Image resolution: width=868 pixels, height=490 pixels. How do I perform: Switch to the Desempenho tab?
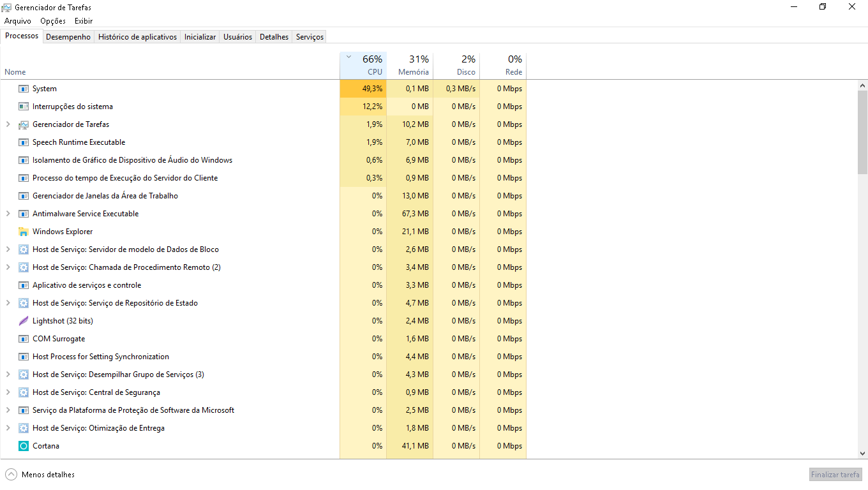pyautogui.click(x=68, y=37)
